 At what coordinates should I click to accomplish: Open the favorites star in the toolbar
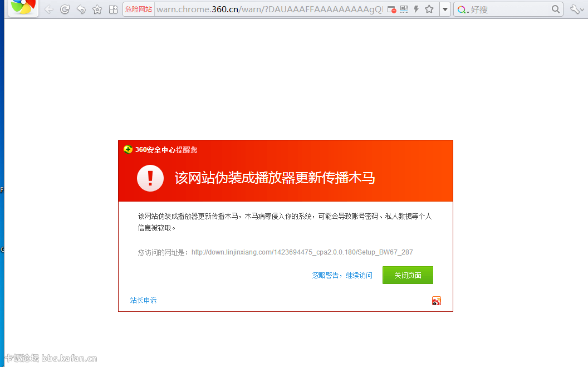[x=97, y=9]
